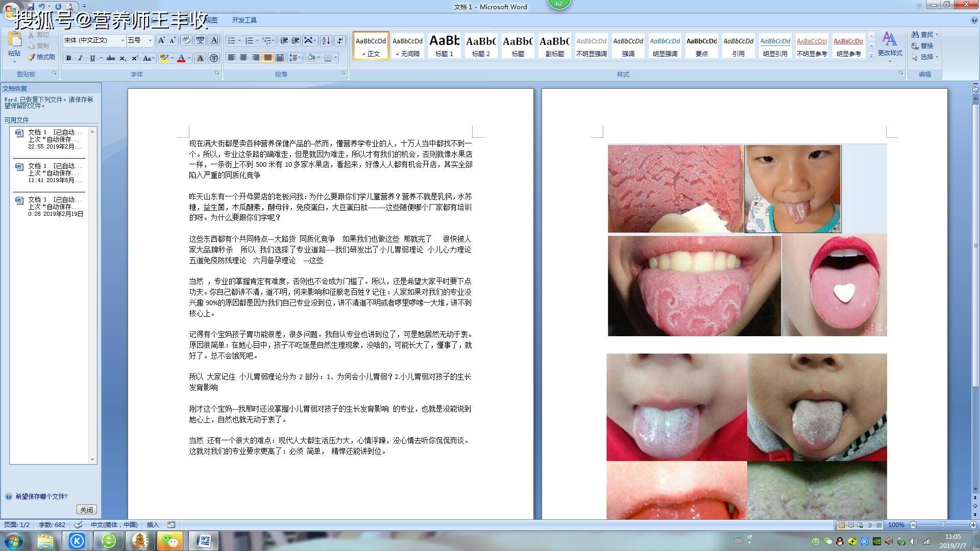Select the recovered file saved 0:28
Image resolution: width=980 pixels, height=551 pixels.
[50, 207]
